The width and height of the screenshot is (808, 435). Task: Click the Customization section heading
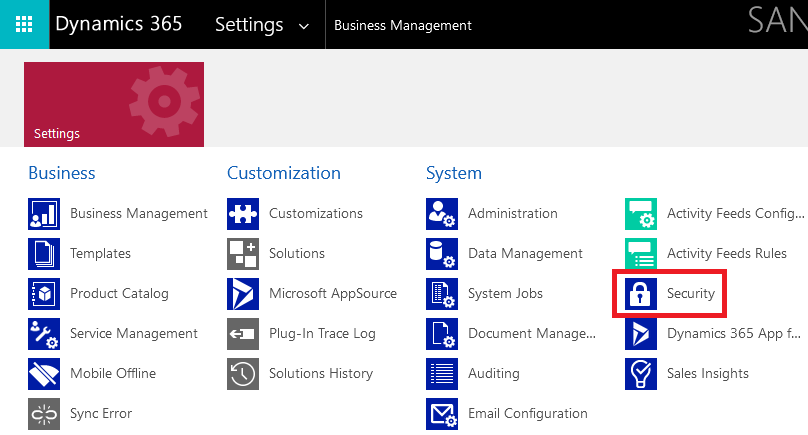284,173
